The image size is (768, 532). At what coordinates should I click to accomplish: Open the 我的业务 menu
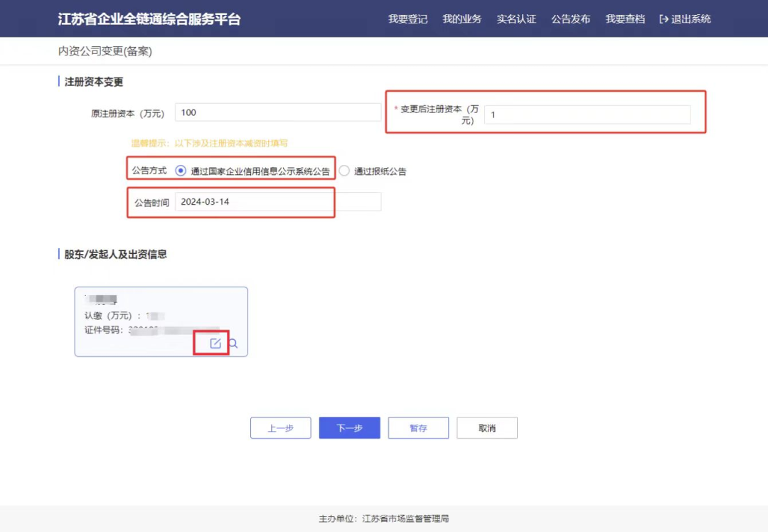(x=462, y=19)
